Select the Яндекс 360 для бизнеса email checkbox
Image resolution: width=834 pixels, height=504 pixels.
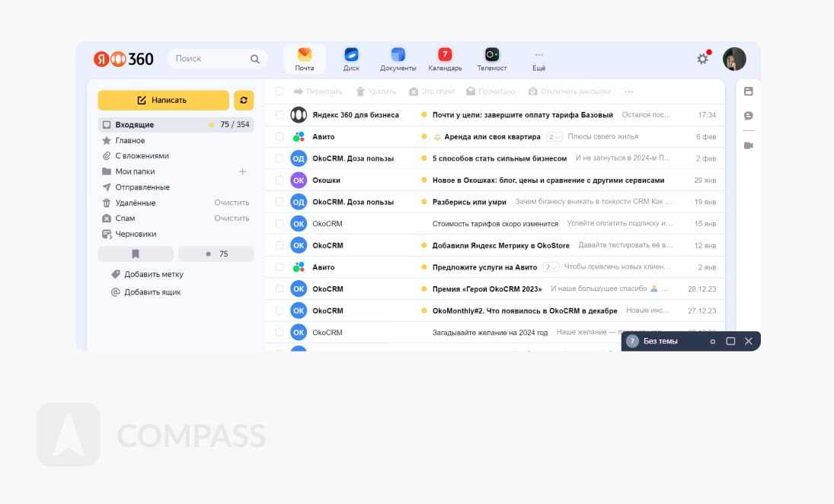280,115
